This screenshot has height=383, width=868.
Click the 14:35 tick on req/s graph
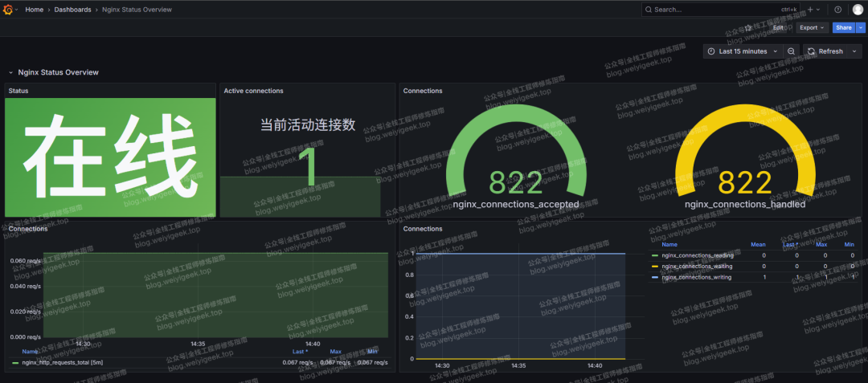point(198,343)
